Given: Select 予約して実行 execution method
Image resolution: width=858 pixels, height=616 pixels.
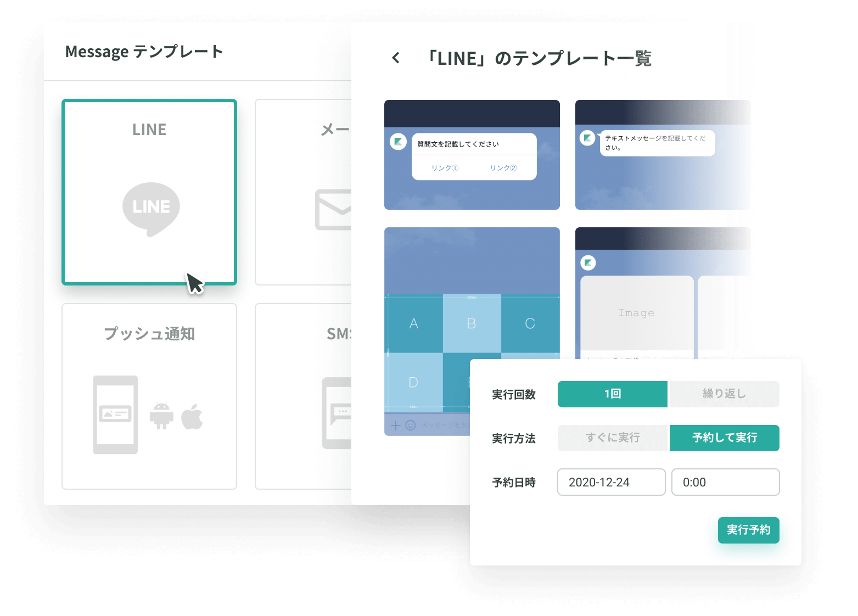Looking at the screenshot, I should [724, 438].
